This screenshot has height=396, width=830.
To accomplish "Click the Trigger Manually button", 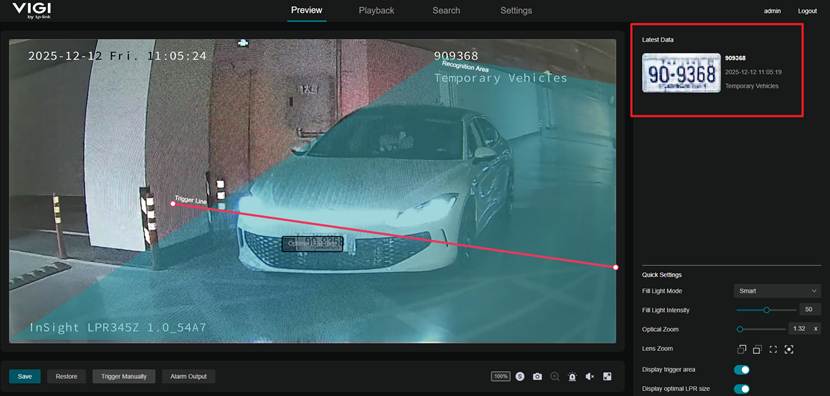I will coord(124,376).
